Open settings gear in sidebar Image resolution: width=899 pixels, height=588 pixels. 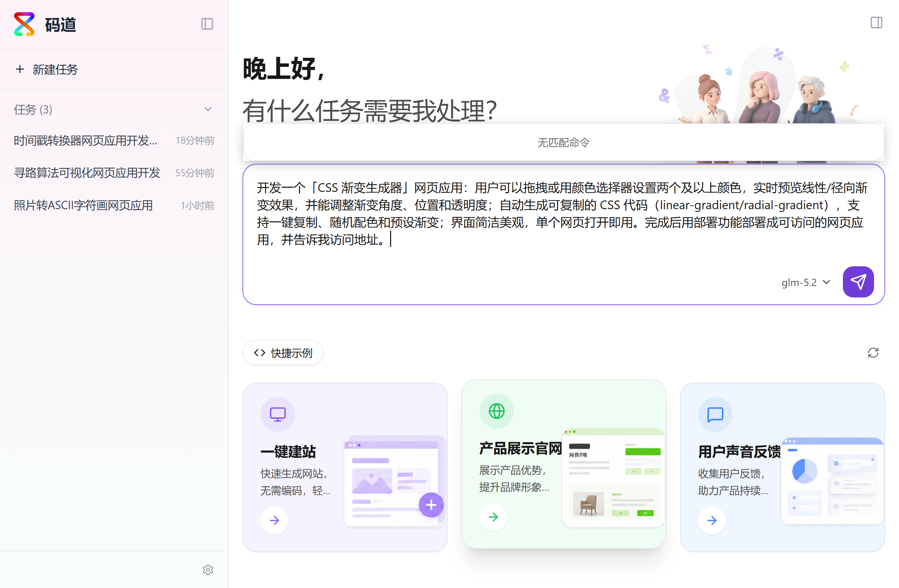click(x=208, y=570)
